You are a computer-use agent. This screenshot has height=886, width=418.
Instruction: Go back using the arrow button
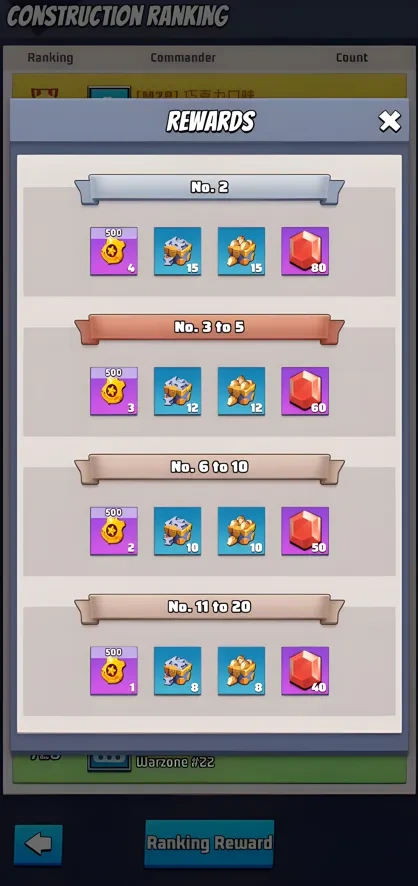pyautogui.click(x=38, y=845)
